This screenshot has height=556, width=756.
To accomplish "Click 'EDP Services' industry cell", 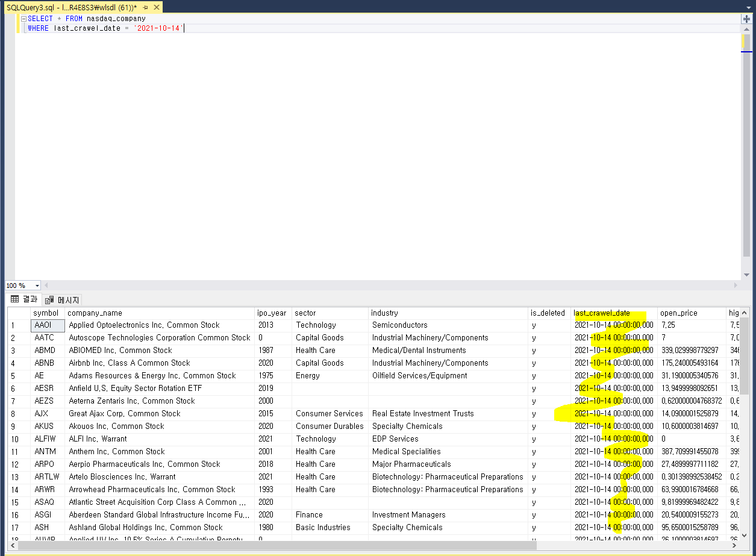I will coord(448,439).
